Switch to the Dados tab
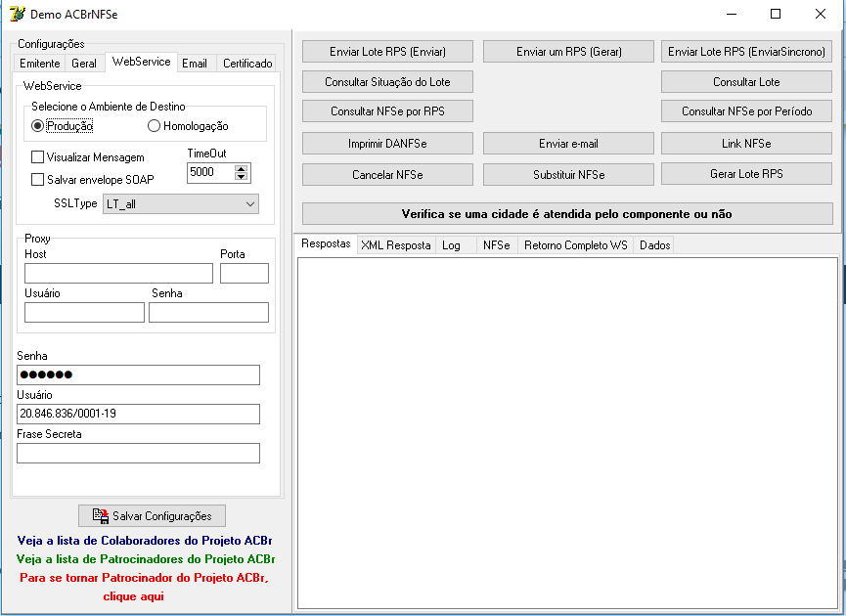 pos(654,245)
